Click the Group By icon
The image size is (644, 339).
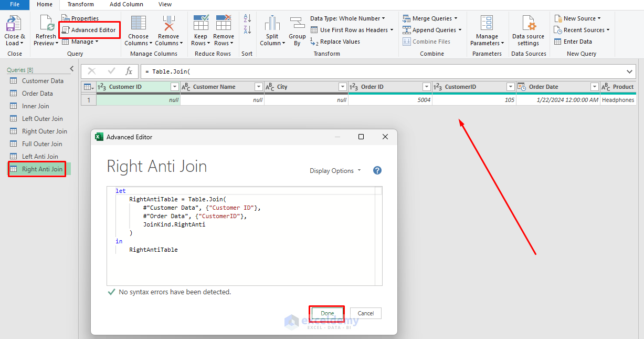(x=297, y=24)
